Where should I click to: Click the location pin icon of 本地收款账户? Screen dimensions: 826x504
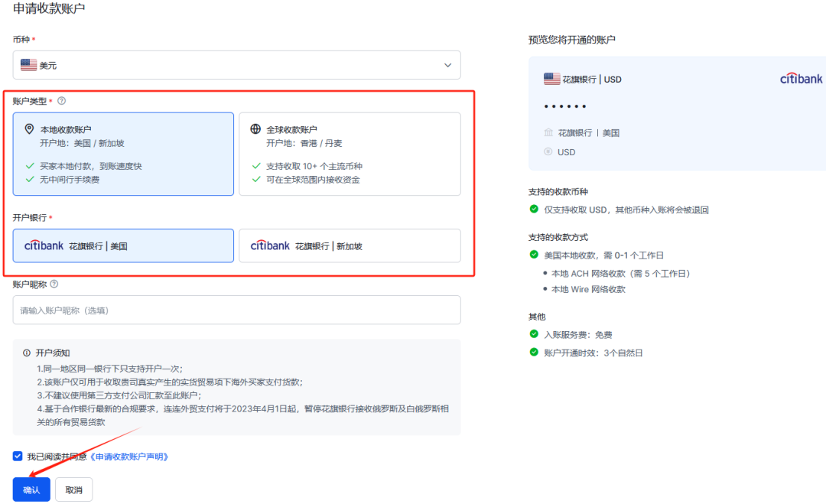[30, 129]
